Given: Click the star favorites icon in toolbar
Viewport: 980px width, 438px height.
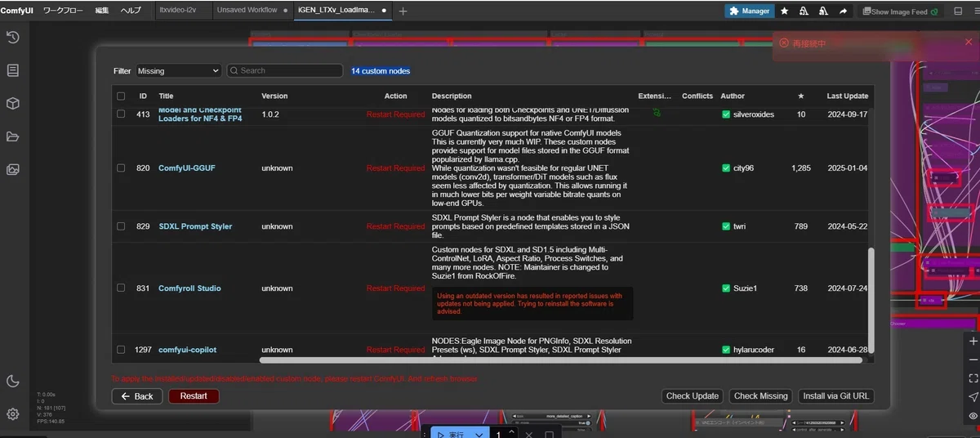Looking at the screenshot, I should [785, 11].
